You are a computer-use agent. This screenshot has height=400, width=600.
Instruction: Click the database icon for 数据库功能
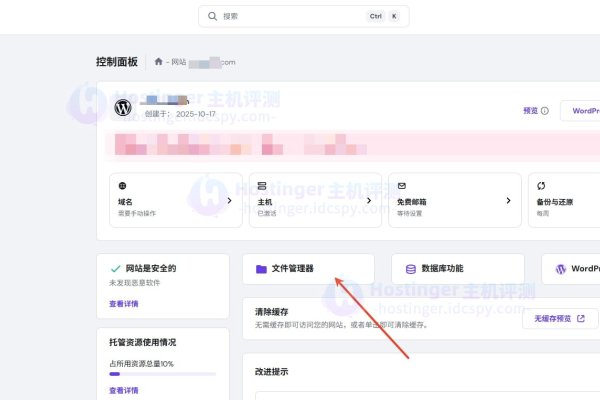[x=411, y=269]
